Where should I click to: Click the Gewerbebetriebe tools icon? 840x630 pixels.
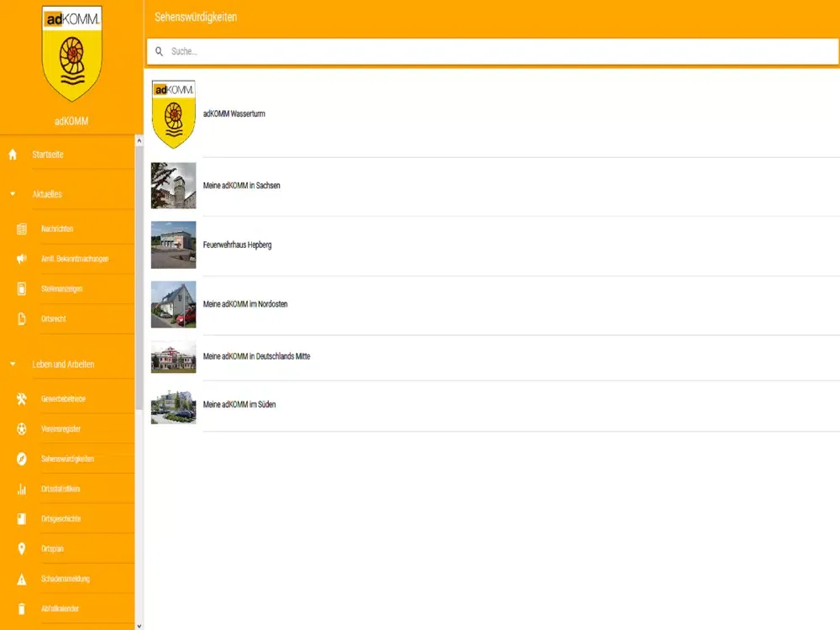tap(22, 399)
